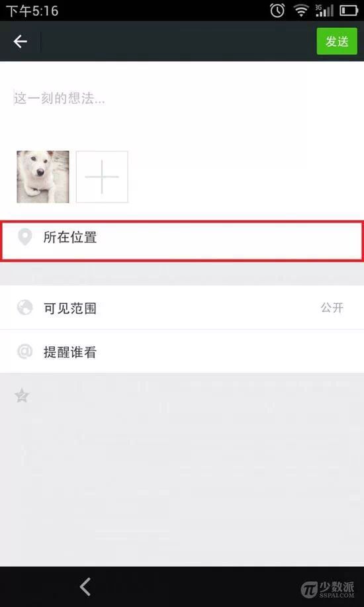Add another photo with the plus box

tap(102, 177)
